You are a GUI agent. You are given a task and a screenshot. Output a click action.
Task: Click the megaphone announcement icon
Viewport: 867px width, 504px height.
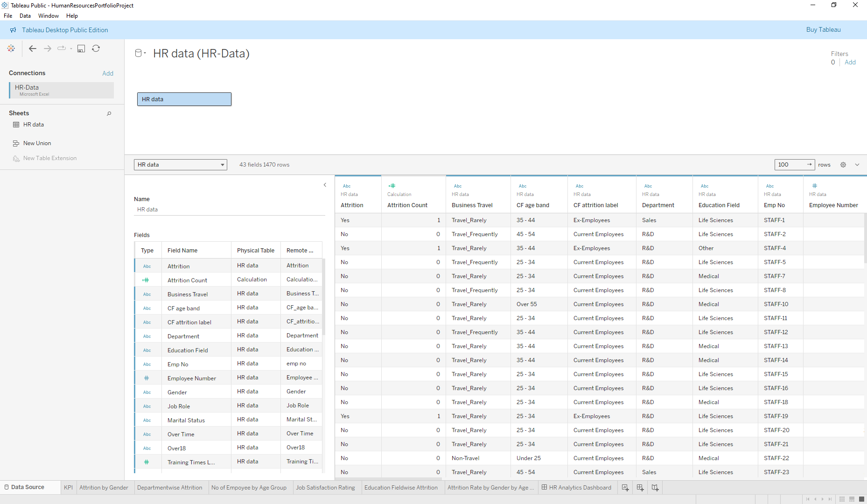pyautogui.click(x=13, y=30)
